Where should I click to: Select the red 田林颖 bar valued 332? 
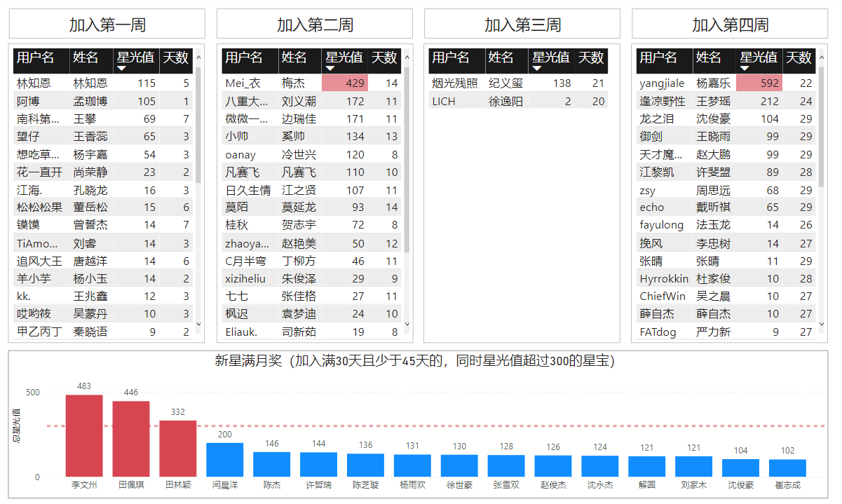pyautogui.click(x=178, y=449)
